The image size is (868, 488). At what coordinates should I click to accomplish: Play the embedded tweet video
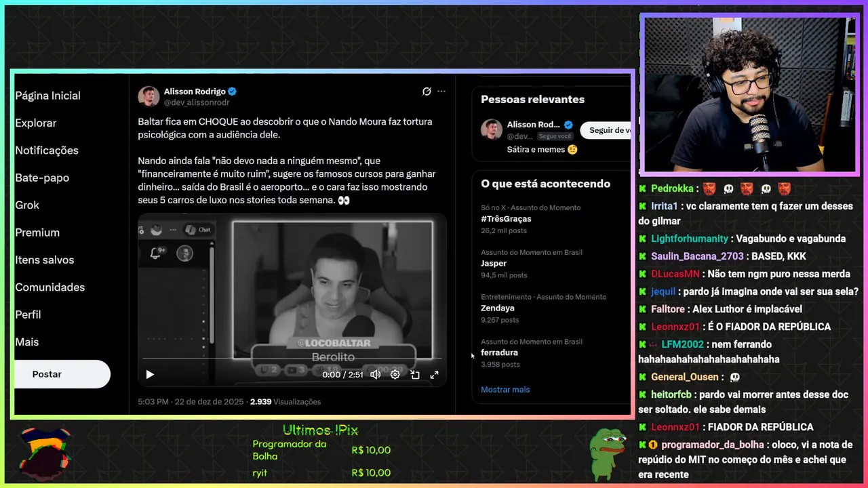coord(150,374)
